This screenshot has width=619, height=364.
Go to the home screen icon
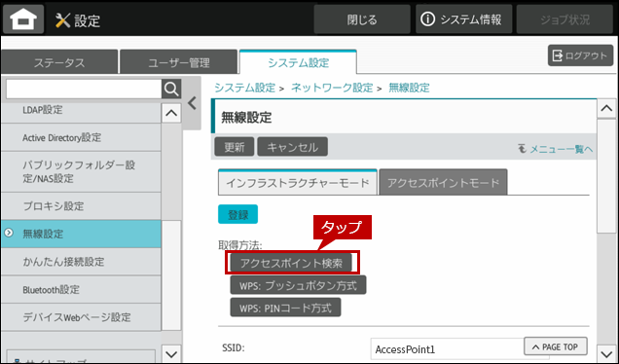[x=23, y=18]
